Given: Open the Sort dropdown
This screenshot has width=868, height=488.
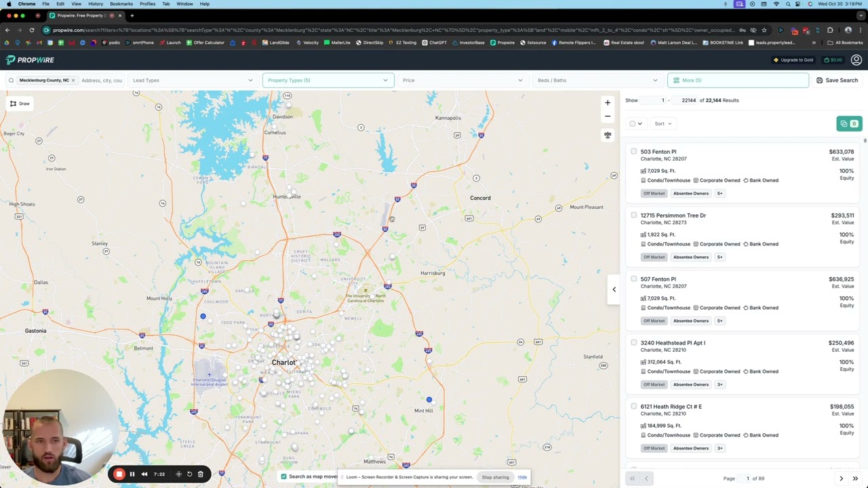Looking at the screenshot, I should (663, 123).
